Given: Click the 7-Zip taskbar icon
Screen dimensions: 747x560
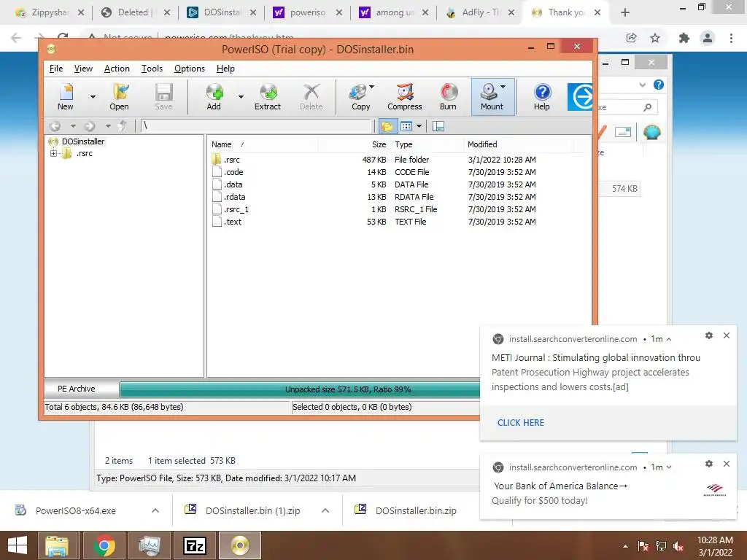Looking at the screenshot, I should pyautogui.click(x=195, y=545).
